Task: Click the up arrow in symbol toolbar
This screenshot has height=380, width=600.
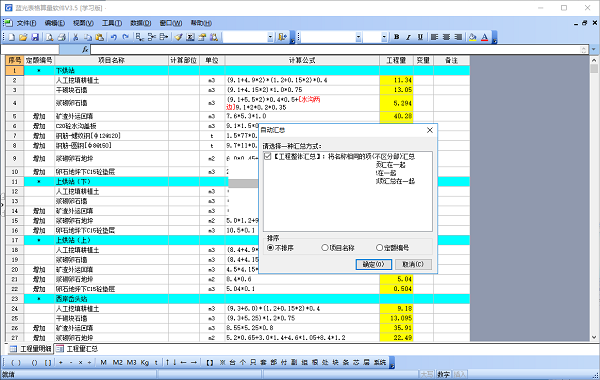Action: point(167,362)
